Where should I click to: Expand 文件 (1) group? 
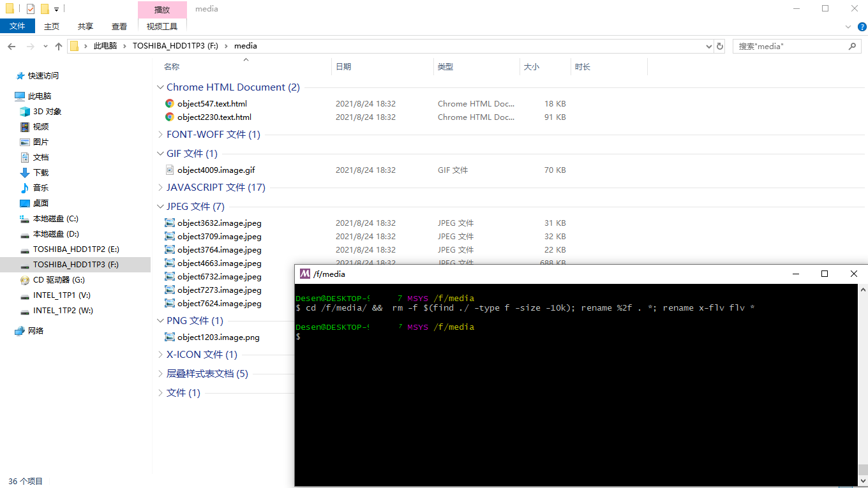160,392
